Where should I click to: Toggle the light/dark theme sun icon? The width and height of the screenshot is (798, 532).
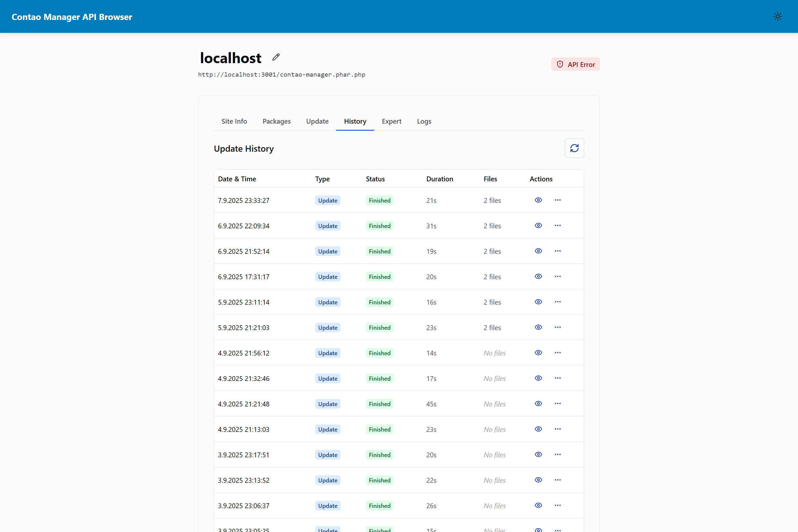click(x=777, y=17)
